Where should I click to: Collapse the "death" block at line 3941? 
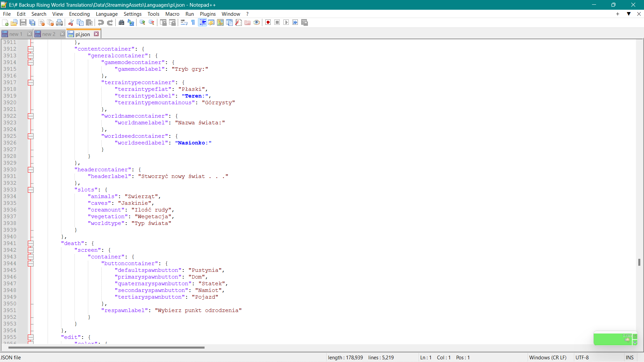pyautogui.click(x=31, y=243)
